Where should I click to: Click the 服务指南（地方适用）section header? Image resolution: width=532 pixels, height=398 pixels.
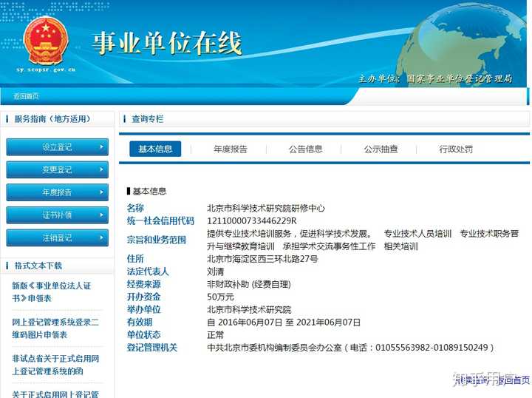click(x=52, y=119)
